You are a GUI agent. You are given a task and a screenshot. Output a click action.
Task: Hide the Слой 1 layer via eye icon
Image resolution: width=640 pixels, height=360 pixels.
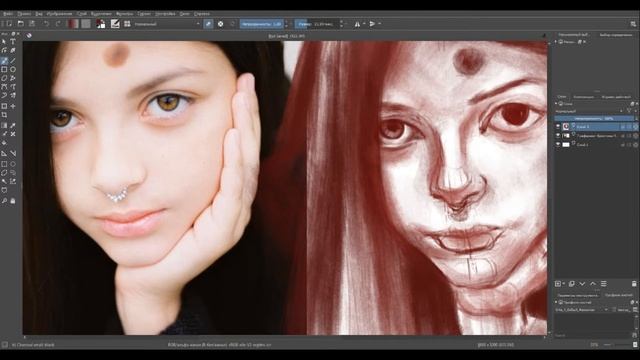pos(558,144)
